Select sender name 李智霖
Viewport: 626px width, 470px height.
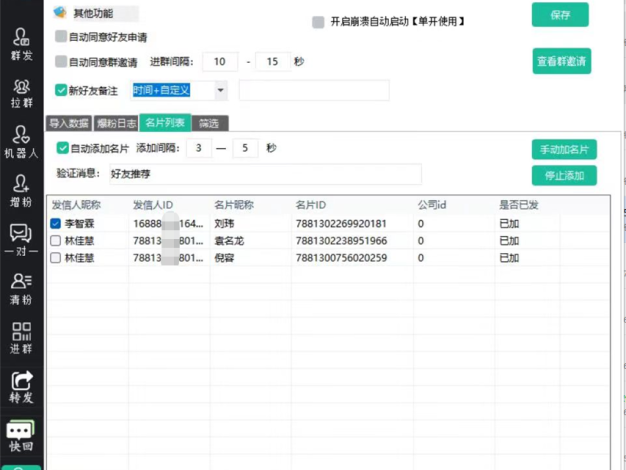(79, 224)
